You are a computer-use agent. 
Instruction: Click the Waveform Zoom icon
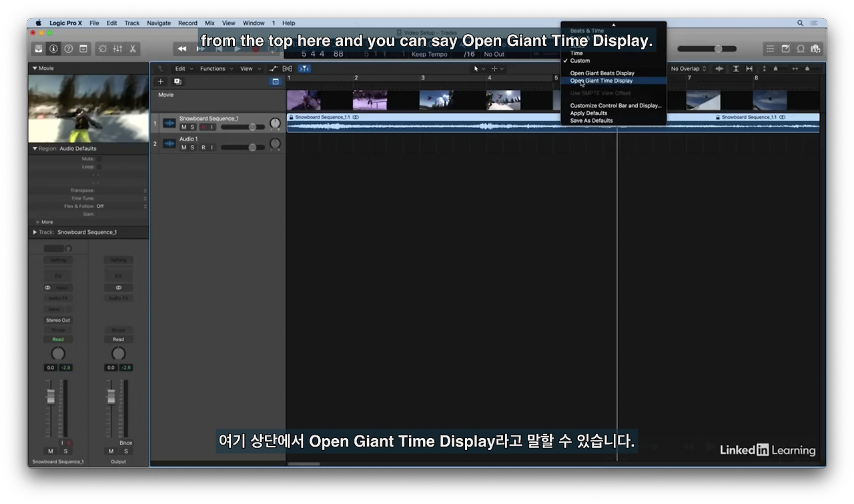(719, 69)
